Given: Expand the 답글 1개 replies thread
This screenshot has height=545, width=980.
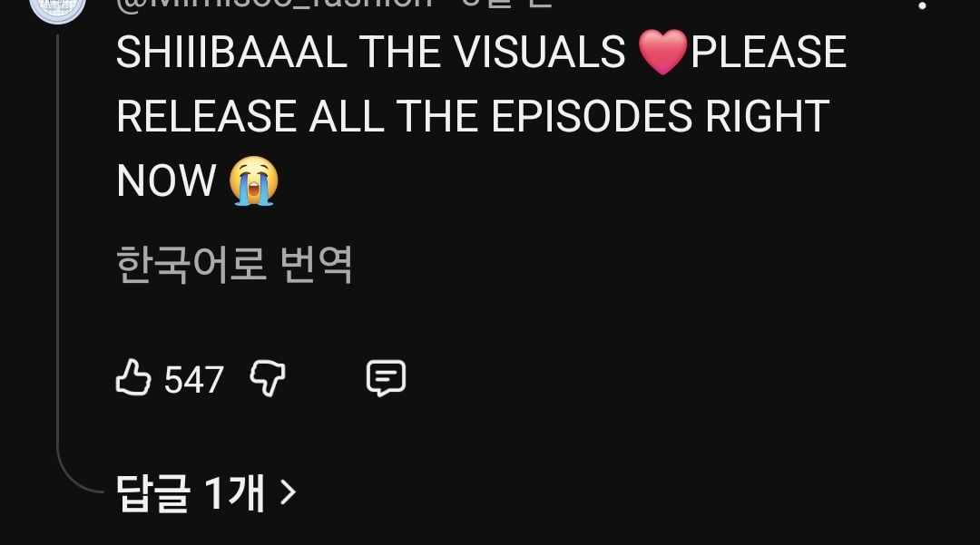Looking at the screenshot, I should (x=206, y=492).
